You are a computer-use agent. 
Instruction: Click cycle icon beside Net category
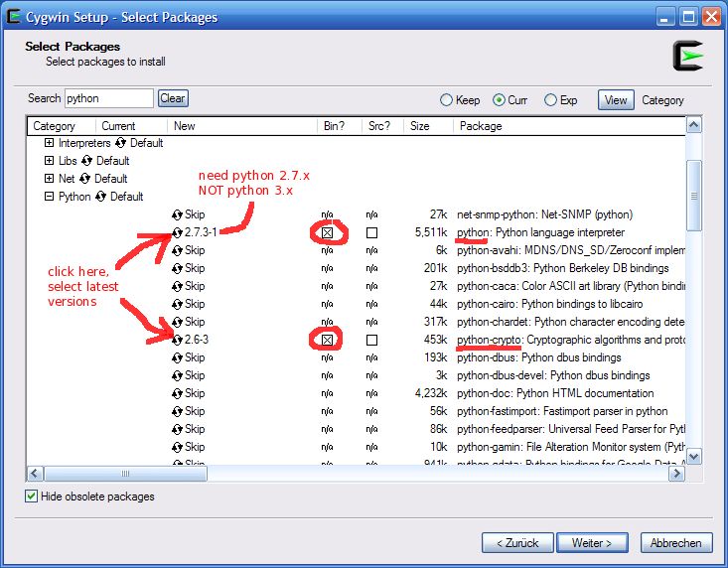click(x=85, y=179)
